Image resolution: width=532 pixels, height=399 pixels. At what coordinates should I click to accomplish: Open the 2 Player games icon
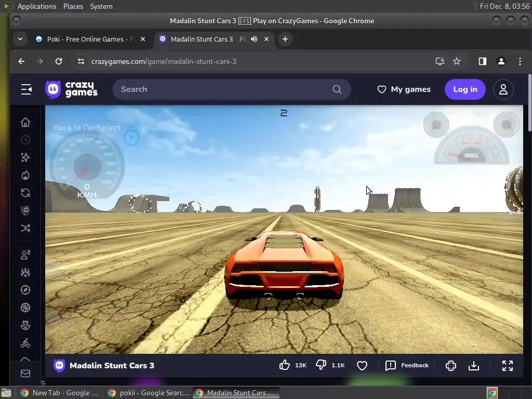25,255
